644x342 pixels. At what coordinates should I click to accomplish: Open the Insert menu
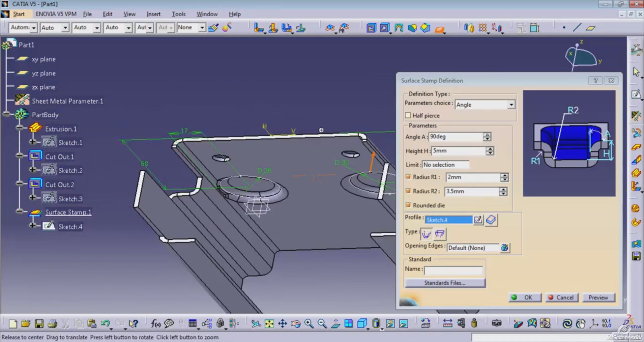(153, 14)
